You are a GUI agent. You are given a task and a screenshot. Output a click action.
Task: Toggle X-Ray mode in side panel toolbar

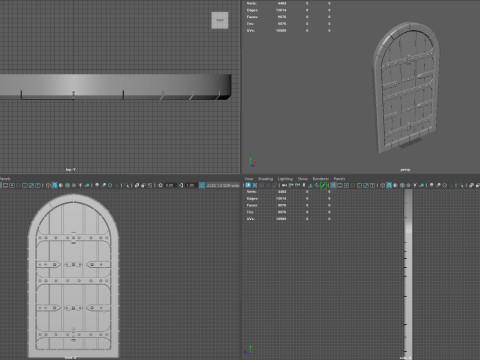point(471,185)
